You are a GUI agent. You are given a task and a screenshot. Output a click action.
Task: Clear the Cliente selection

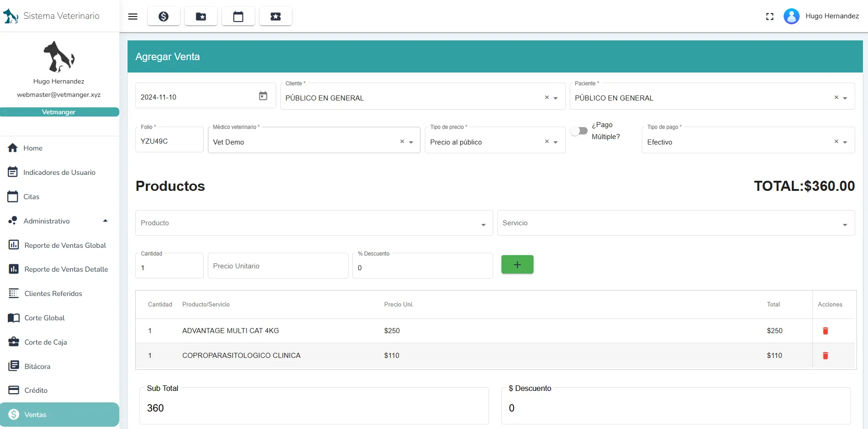pos(547,97)
